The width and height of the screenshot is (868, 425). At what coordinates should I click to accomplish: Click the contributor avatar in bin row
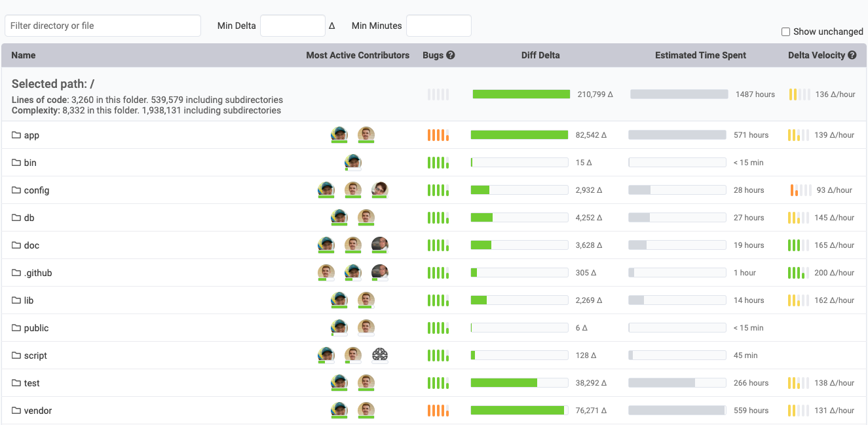click(x=352, y=162)
